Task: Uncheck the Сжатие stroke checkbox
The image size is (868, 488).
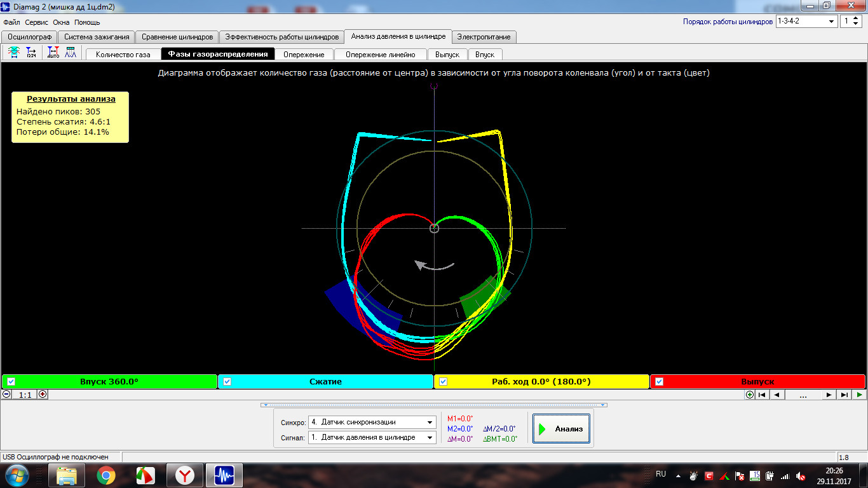Action: (x=227, y=382)
